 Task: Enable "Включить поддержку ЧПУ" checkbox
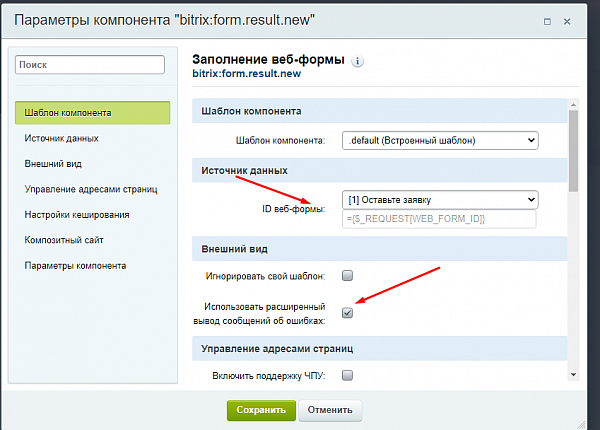point(347,376)
